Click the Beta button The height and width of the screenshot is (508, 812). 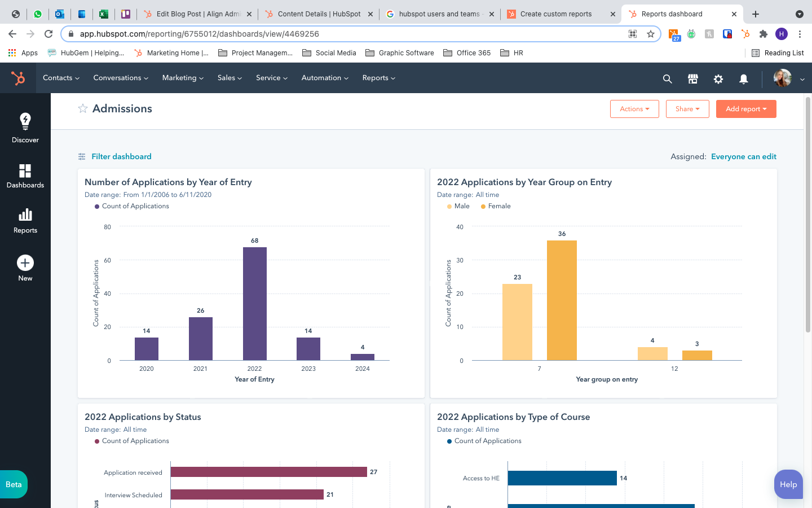click(14, 484)
